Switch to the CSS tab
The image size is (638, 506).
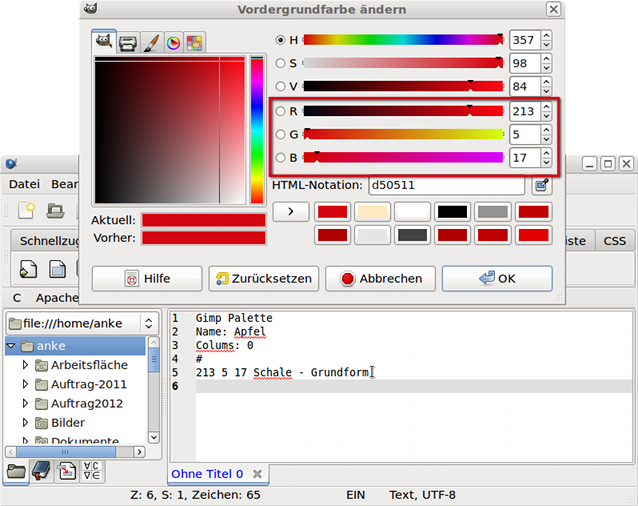click(x=613, y=241)
